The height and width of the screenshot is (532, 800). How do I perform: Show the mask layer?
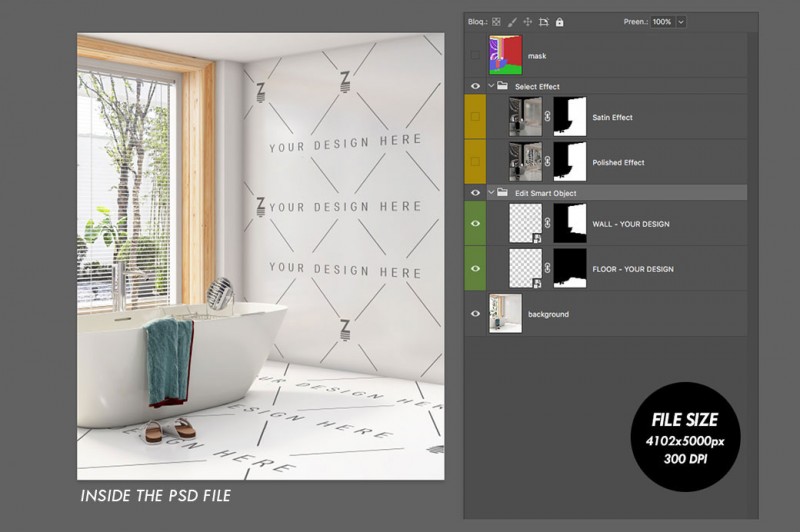(475, 56)
